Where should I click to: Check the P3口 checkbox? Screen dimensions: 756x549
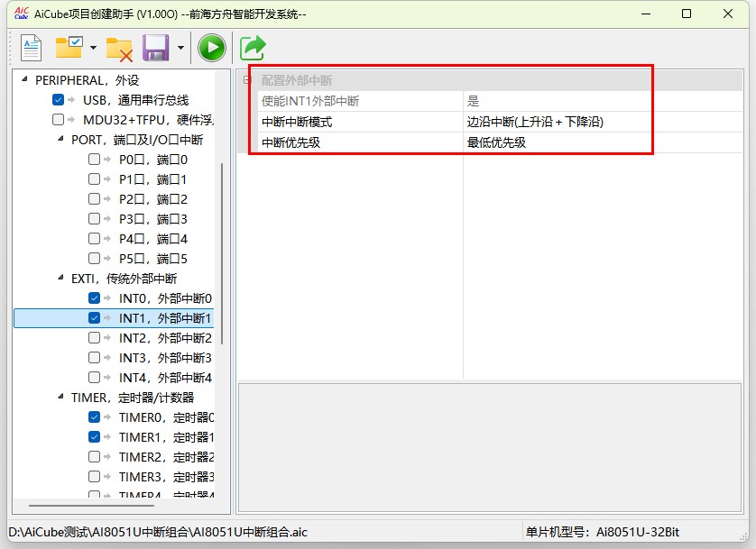point(94,219)
